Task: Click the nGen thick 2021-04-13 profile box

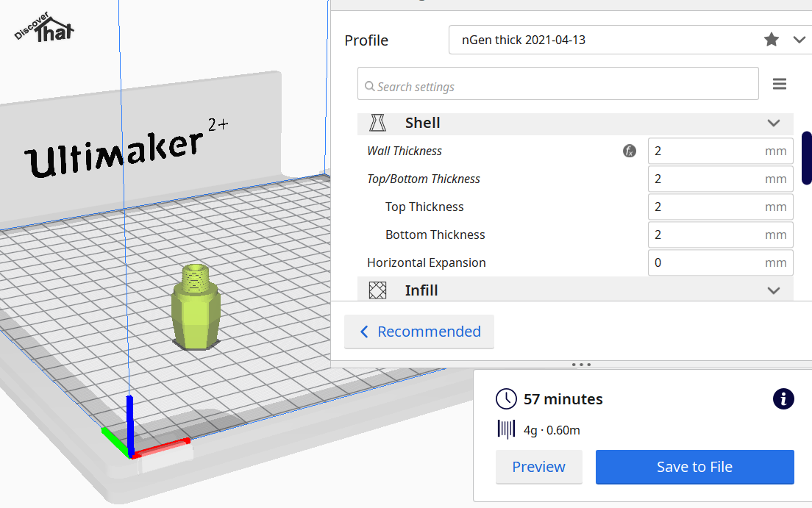Action: coord(630,40)
